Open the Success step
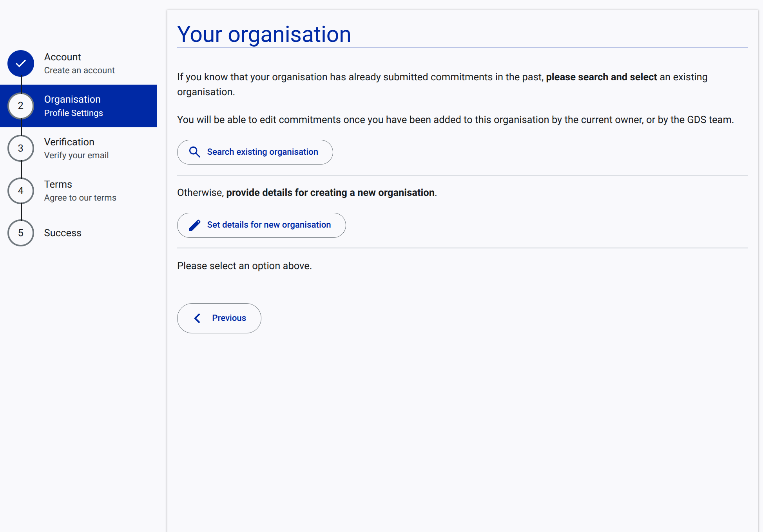The width and height of the screenshot is (763, 532). pyautogui.click(x=62, y=233)
